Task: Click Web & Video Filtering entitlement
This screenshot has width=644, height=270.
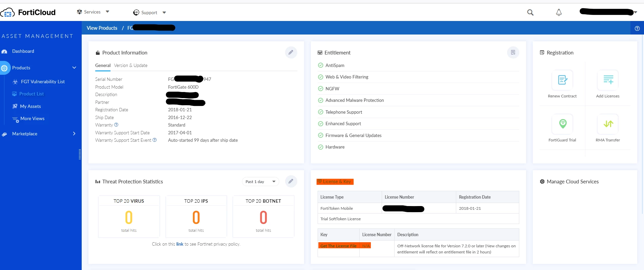Action: (418, 77)
